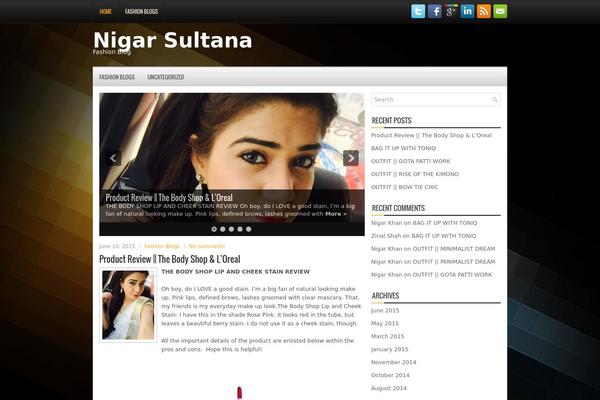
Task: Subscribe via the orange RSS icon
Action: click(x=484, y=11)
